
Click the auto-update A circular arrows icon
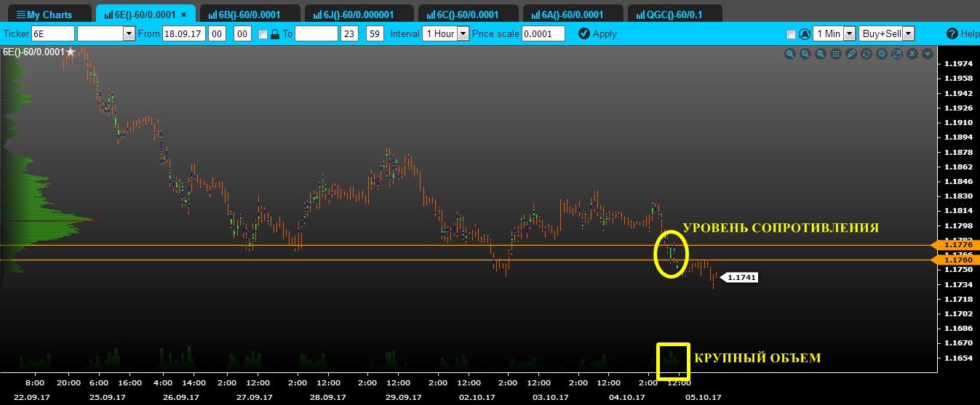click(805, 34)
